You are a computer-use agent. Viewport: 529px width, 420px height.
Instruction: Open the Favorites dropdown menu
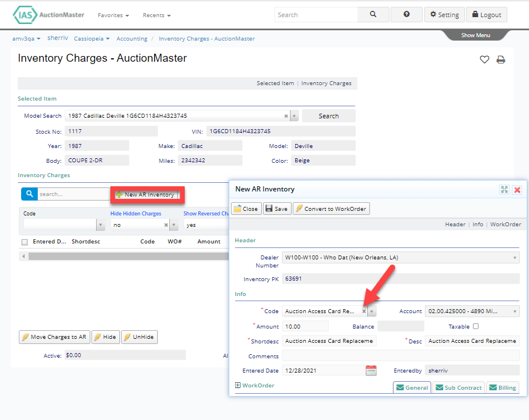(113, 15)
